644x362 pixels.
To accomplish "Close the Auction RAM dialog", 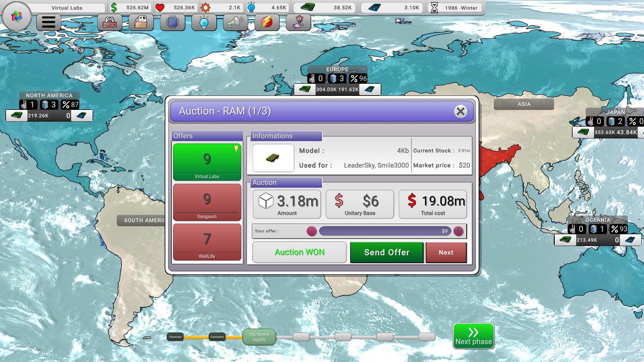I will coord(461,111).
